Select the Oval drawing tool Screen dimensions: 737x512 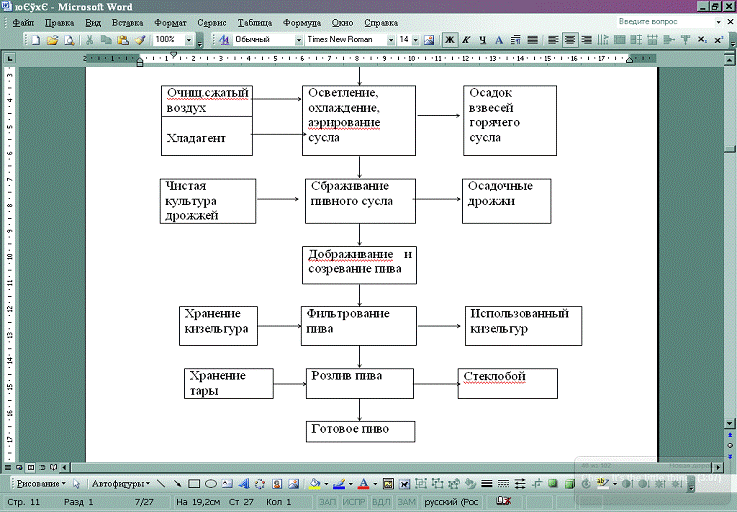(x=210, y=483)
